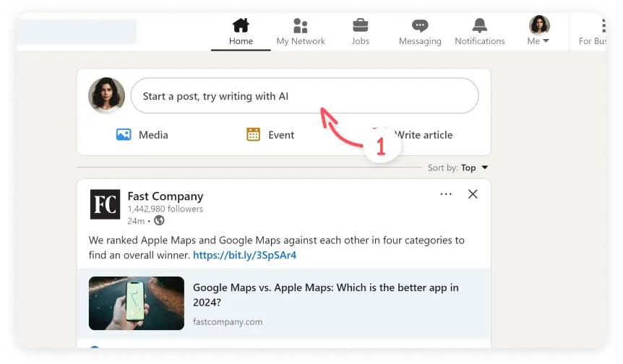Create an Event
Viewport: 623px width, 364px height.
(270, 135)
